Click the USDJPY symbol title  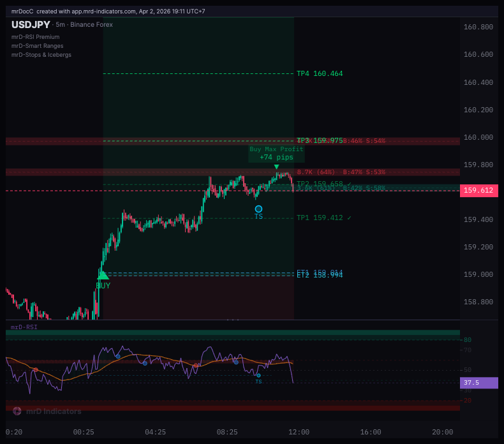click(31, 25)
